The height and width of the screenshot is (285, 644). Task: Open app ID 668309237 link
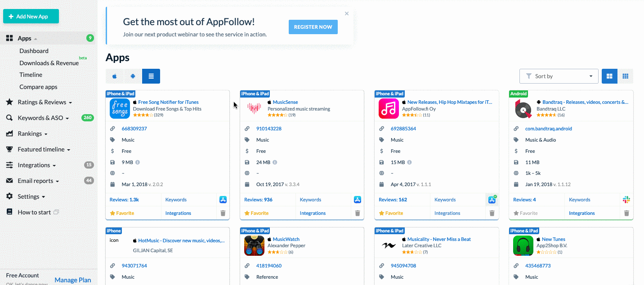(134, 129)
